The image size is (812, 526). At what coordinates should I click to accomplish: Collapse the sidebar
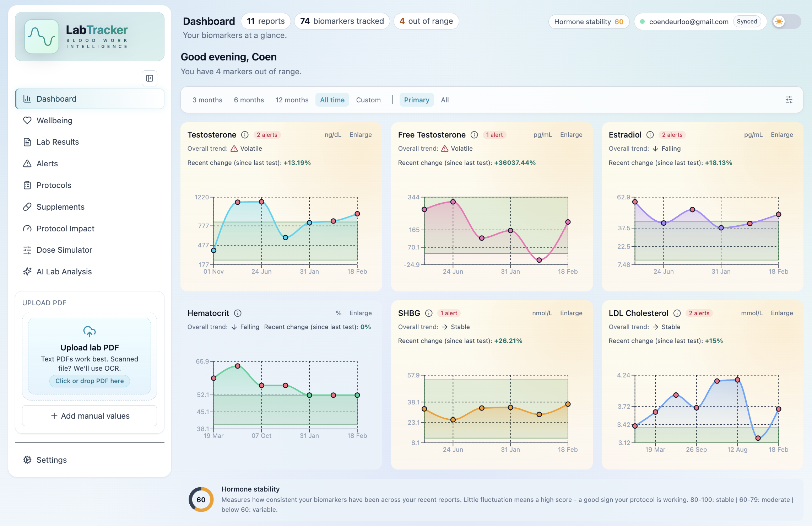coord(149,78)
